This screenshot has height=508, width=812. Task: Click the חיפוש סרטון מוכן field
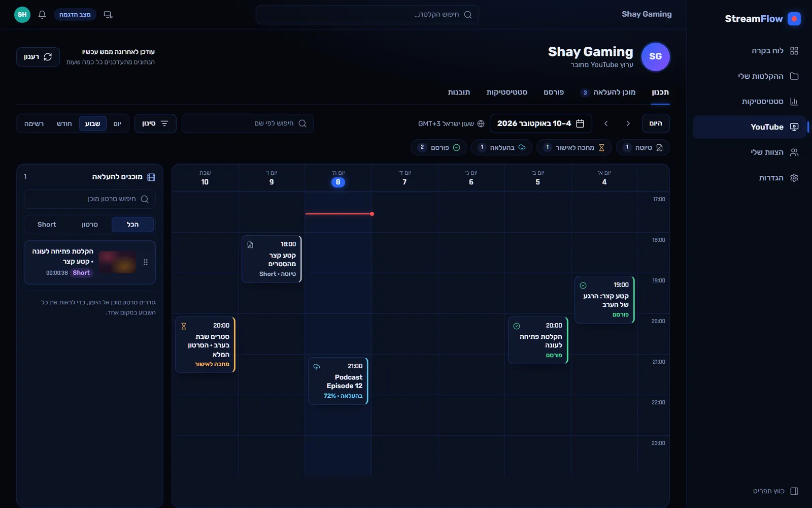click(90, 199)
